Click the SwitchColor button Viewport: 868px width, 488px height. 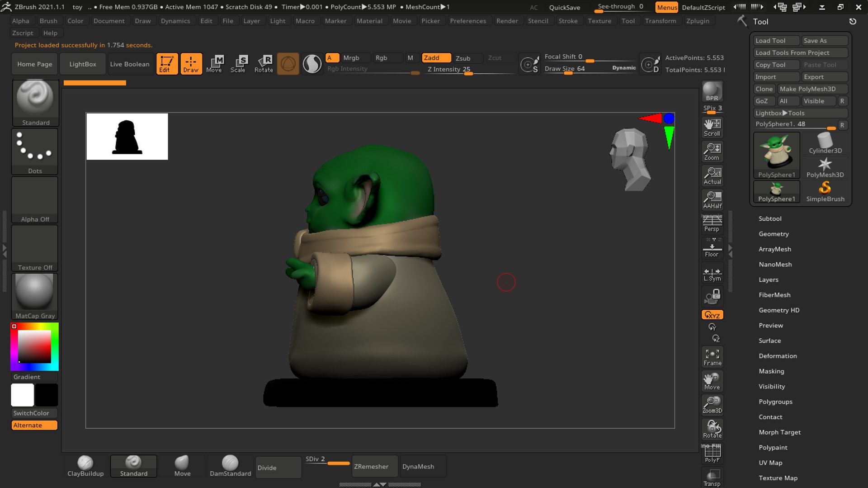pyautogui.click(x=34, y=413)
